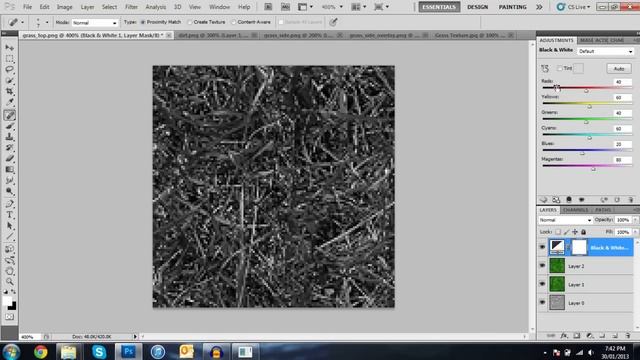Click the Magentas slider handle
This screenshot has height=360, width=640.
[x=593, y=169]
